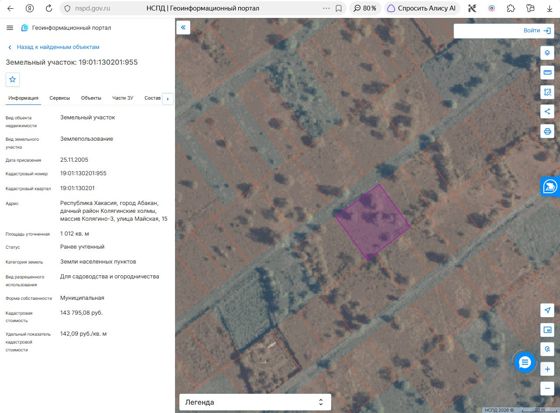
Task: Open the measure ruler tool
Action: point(547,73)
